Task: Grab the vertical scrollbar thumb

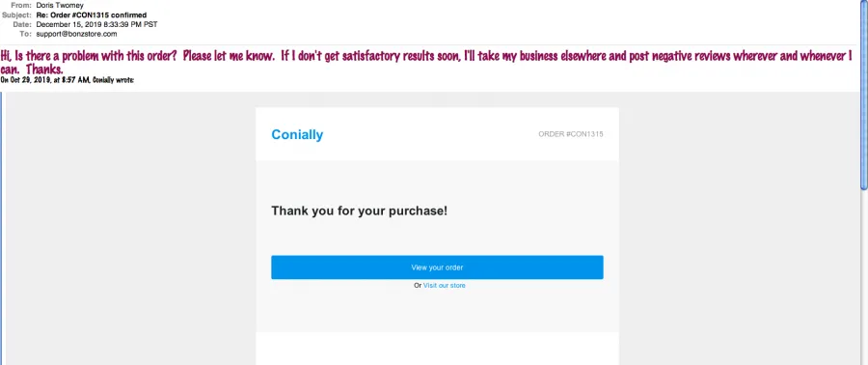Action: coord(864,95)
